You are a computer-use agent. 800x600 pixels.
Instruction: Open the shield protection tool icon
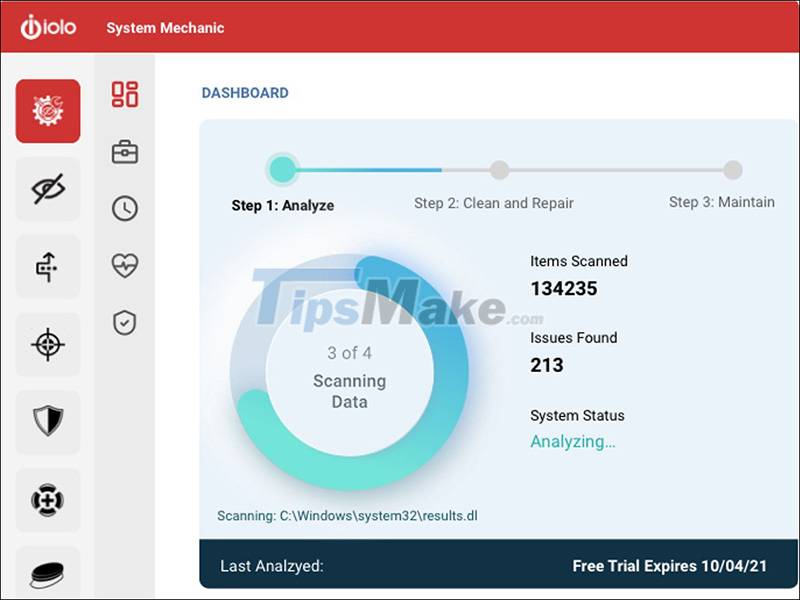[47, 422]
